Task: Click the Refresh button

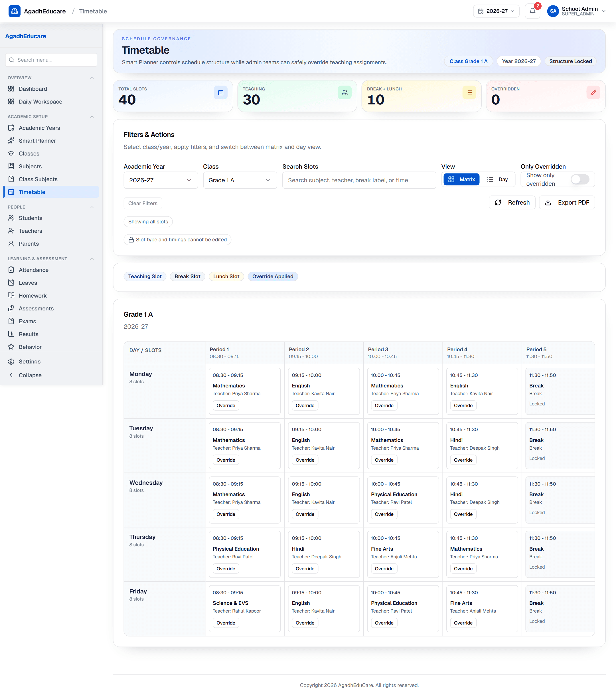Action: pos(512,203)
